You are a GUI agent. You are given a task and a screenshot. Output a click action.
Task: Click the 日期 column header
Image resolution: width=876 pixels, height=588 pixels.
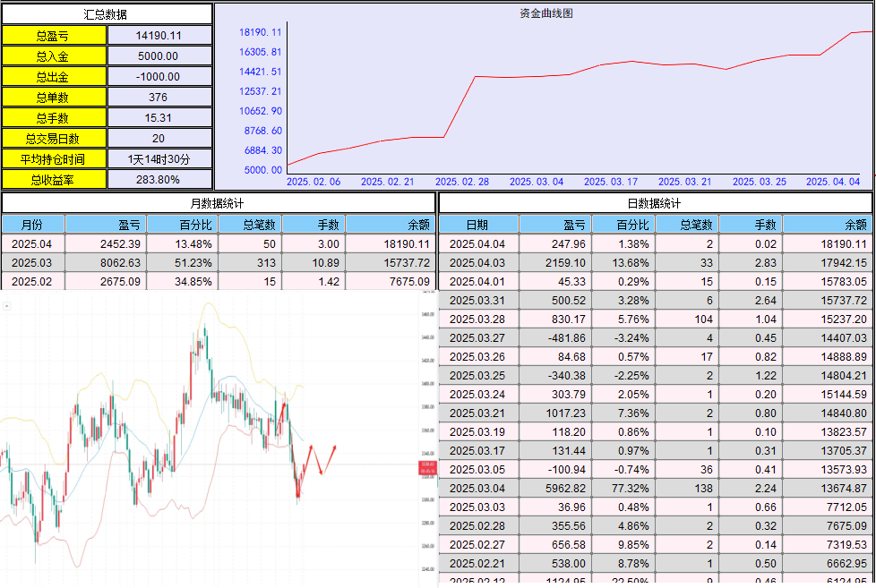pyautogui.click(x=479, y=225)
